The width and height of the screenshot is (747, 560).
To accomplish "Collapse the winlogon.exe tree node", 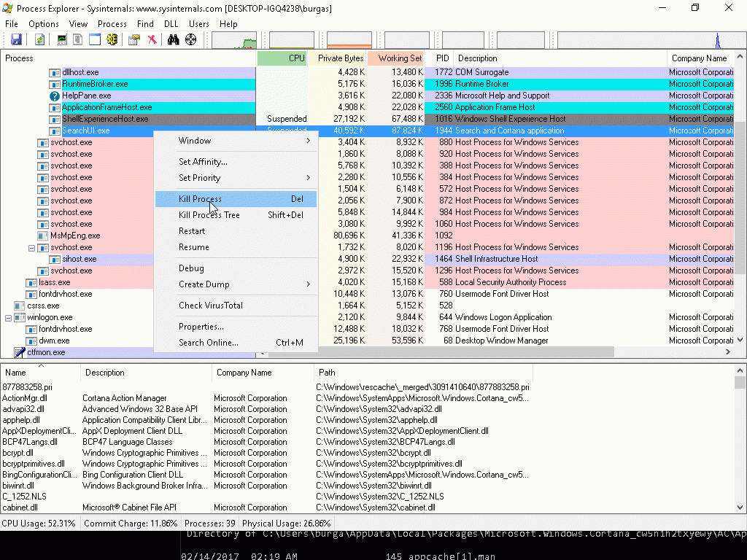I will coord(8,318).
